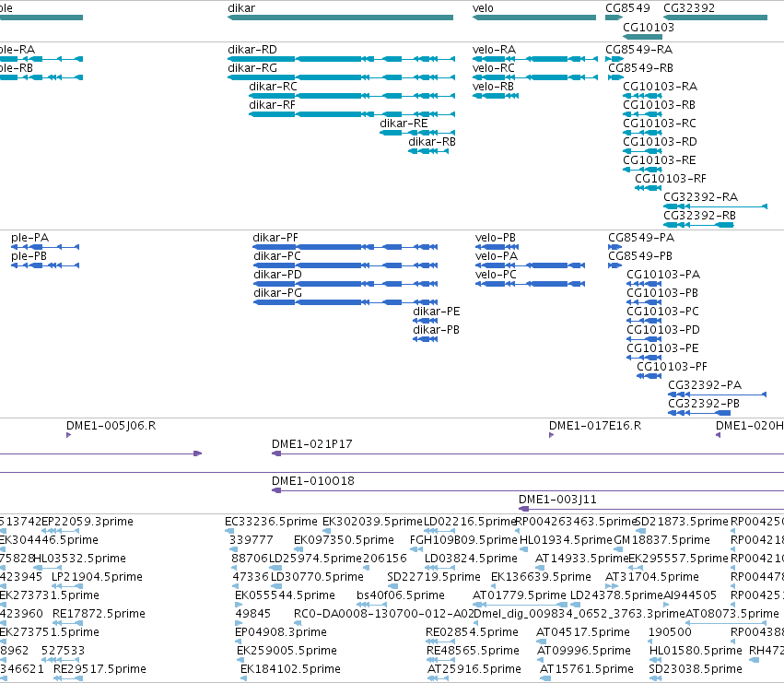Select the ple-PB protein label
Screen dimensions: 784x683
[29, 256]
